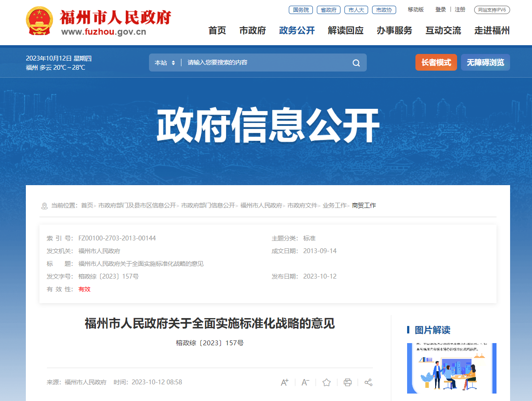Decrease font size with the A- icon

[x=305, y=382]
